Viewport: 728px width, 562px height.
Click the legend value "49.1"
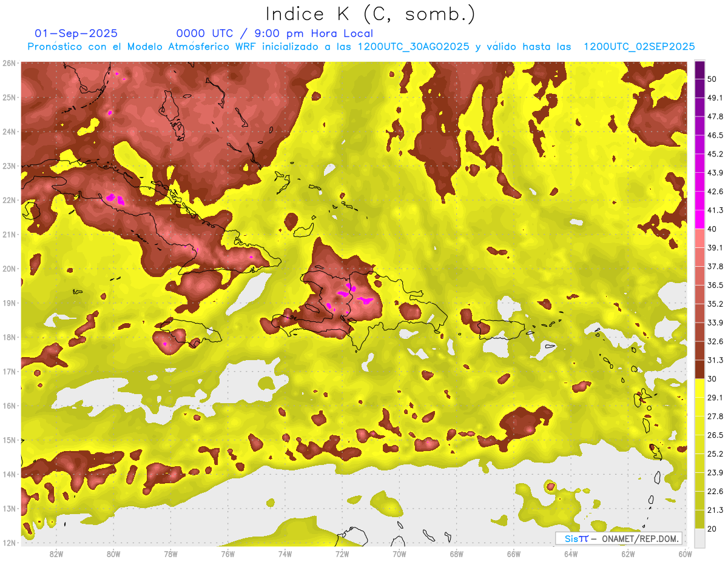click(715, 98)
